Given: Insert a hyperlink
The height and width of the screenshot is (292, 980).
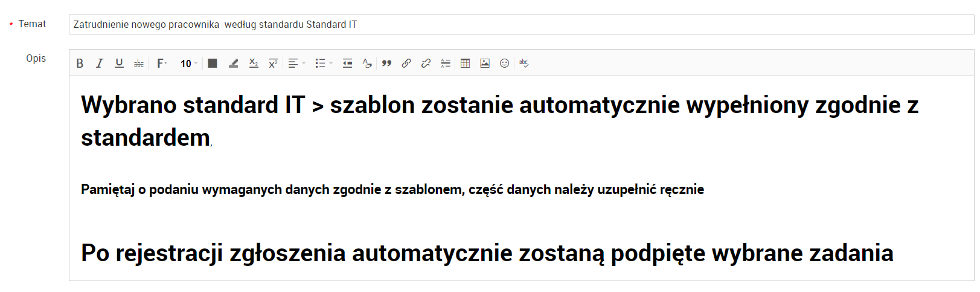Looking at the screenshot, I should tap(406, 63).
